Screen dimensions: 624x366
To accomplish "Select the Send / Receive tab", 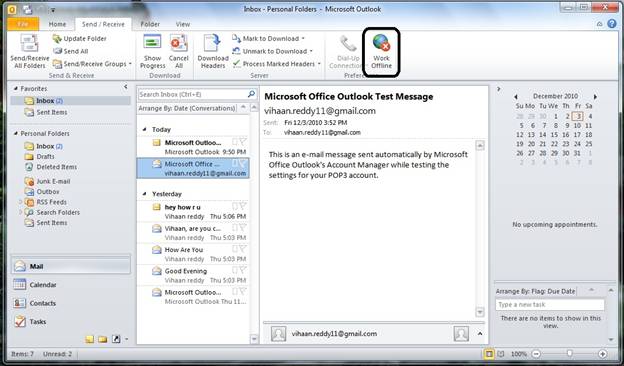I will [x=103, y=24].
